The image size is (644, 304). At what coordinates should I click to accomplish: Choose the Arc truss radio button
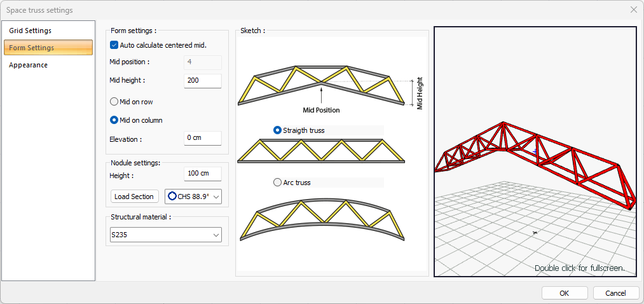(277, 183)
